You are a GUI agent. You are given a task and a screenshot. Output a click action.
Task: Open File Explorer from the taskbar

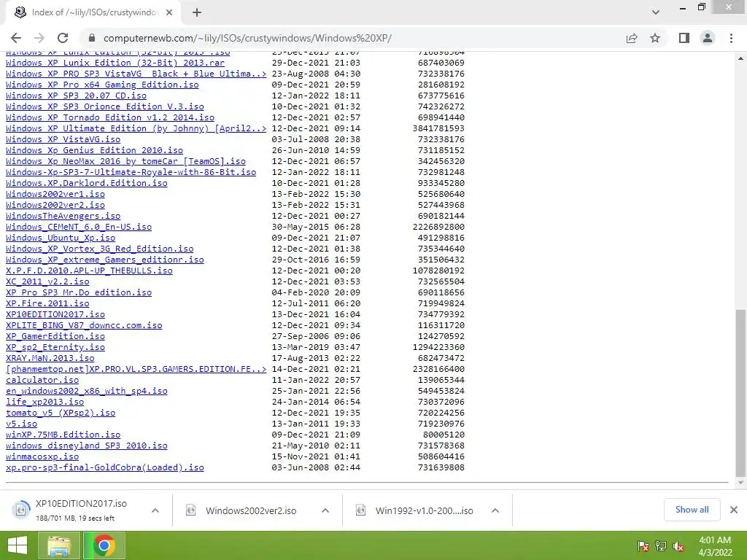coord(59,545)
